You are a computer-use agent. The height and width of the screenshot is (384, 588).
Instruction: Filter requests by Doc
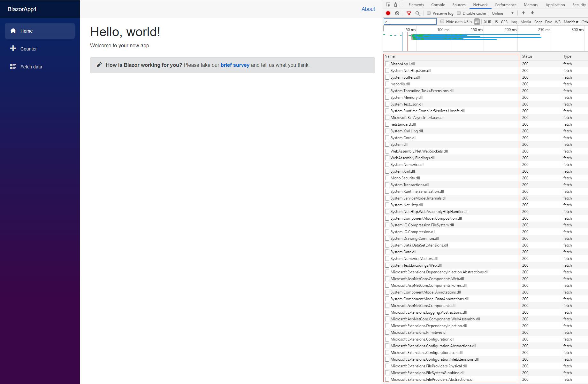(548, 22)
